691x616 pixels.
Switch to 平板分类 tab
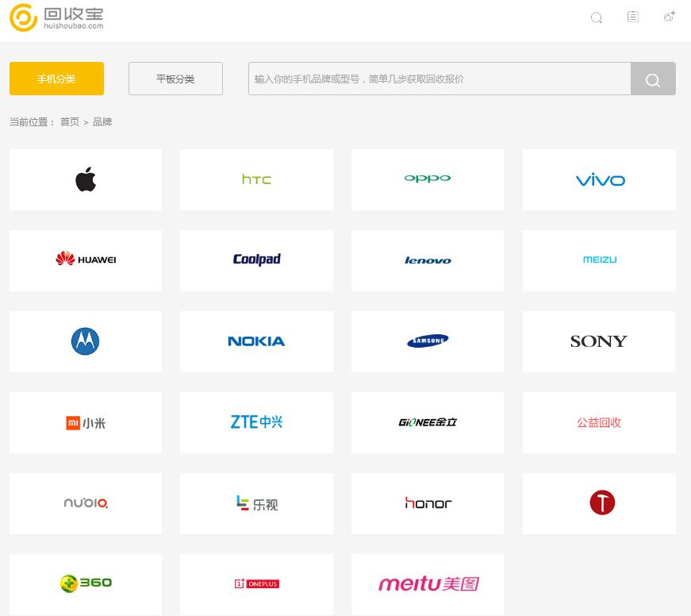coord(175,79)
